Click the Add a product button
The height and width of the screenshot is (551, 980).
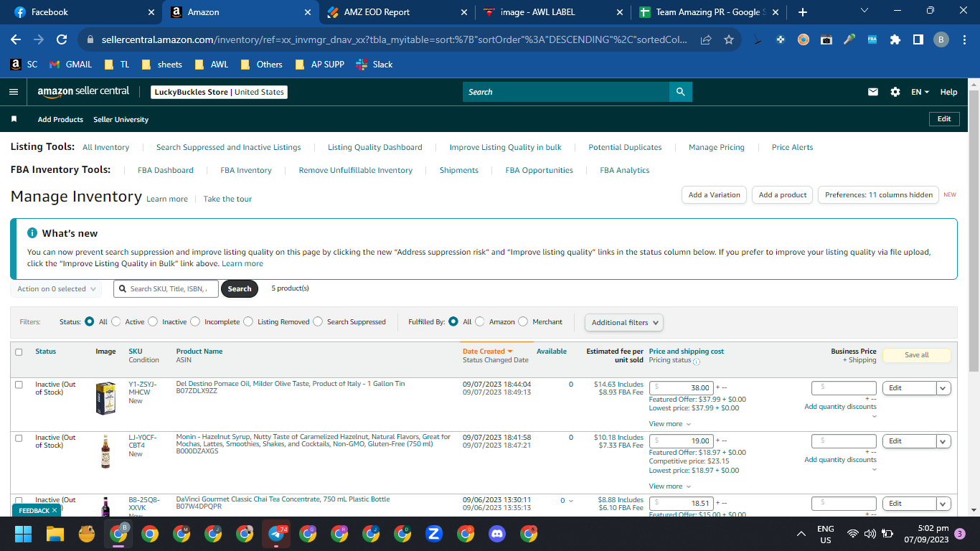(783, 195)
